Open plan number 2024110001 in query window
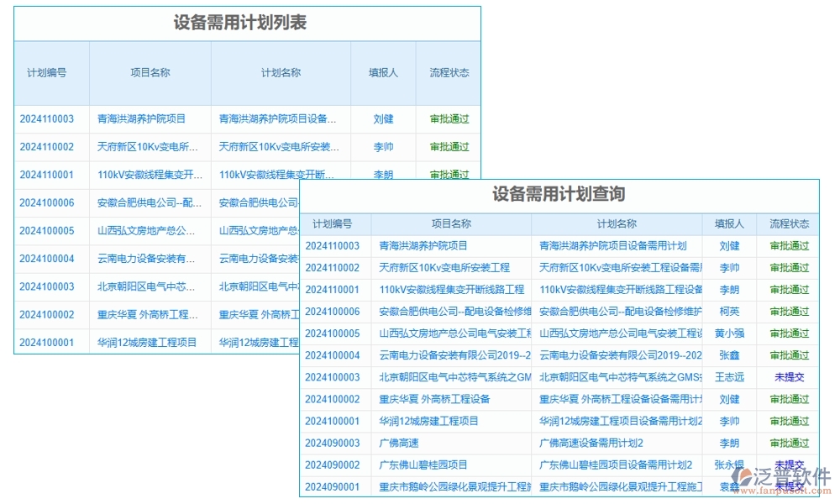This screenshot has width=840, height=504. point(332,290)
